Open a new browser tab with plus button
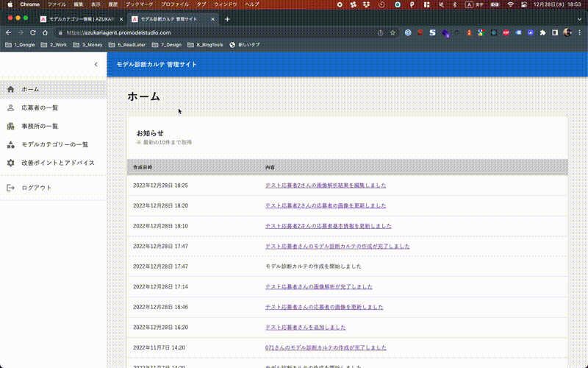 (227, 18)
